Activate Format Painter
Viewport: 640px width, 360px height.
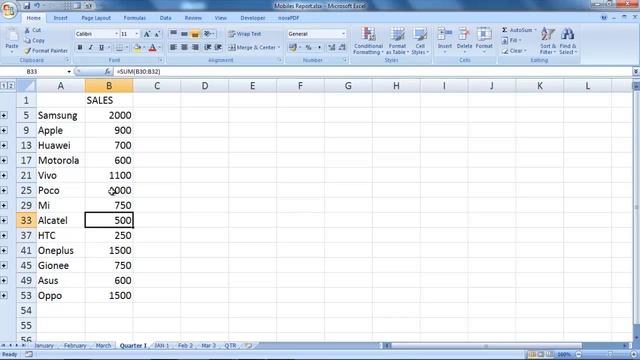pos(46,51)
